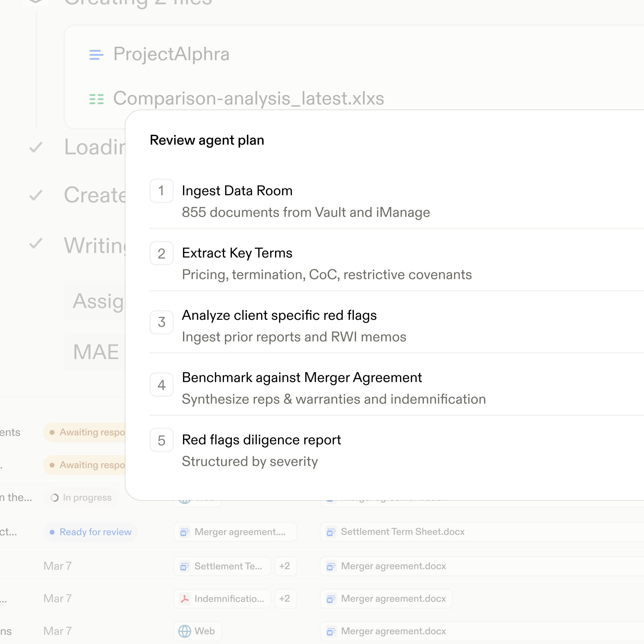Click 'Analyze client specific red flags' step title
644x644 pixels.
click(279, 316)
